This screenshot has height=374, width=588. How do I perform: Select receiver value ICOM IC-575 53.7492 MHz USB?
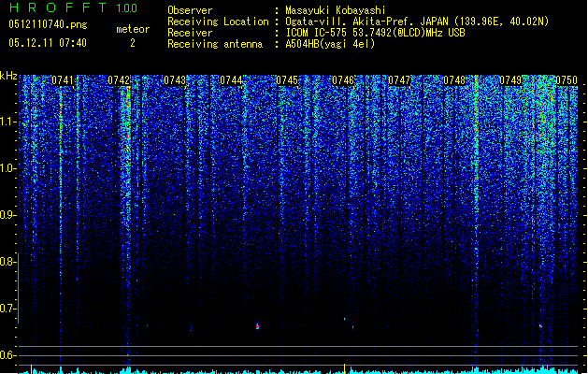[x=375, y=33]
